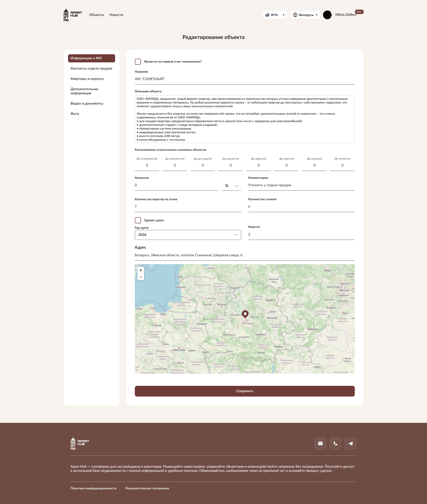Click the location pin marker on map

245,314
